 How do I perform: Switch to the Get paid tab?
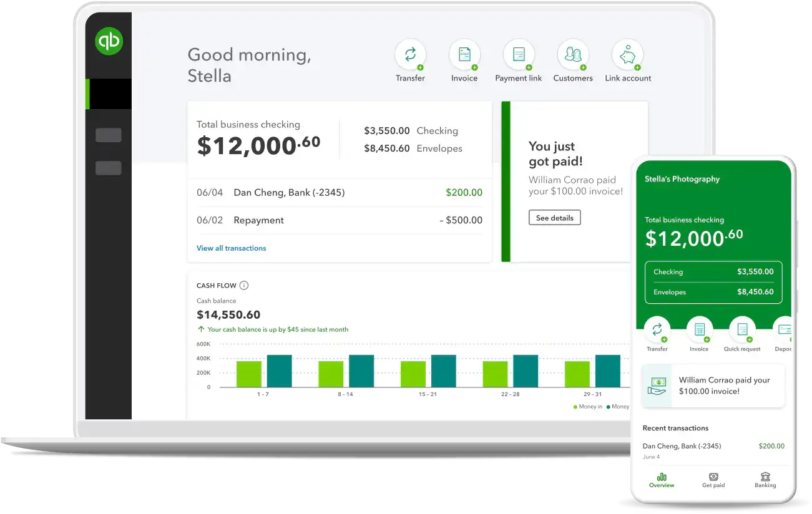(713, 480)
